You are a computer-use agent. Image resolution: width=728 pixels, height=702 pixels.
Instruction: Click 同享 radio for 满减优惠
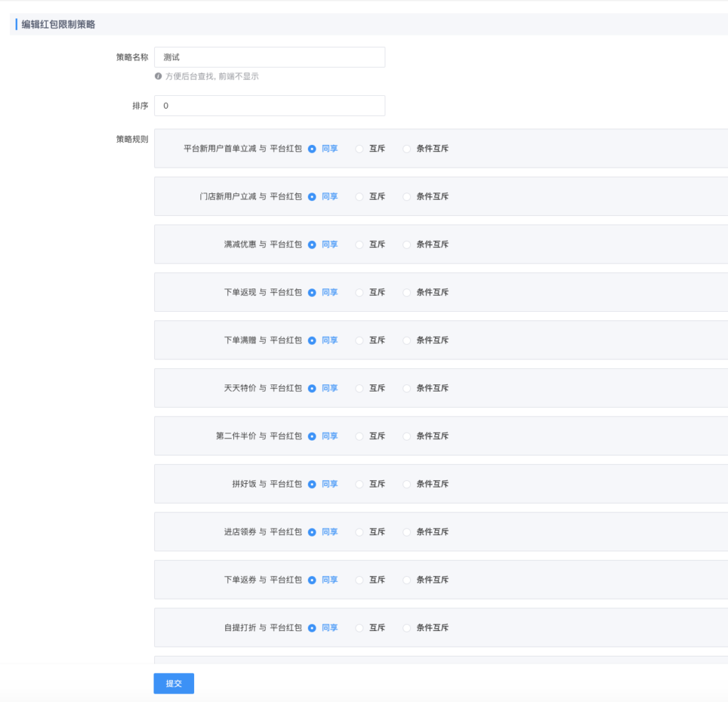[x=312, y=244]
